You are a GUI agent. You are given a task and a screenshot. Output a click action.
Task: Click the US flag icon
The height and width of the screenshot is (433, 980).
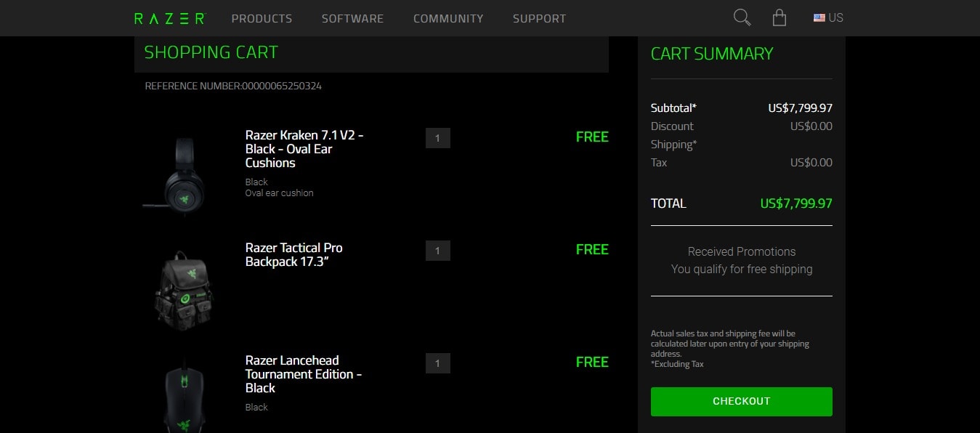[819, 18]
